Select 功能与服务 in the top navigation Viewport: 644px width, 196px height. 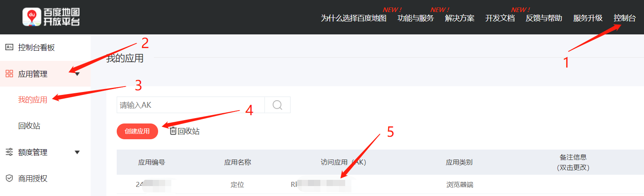tap(416, 18)
